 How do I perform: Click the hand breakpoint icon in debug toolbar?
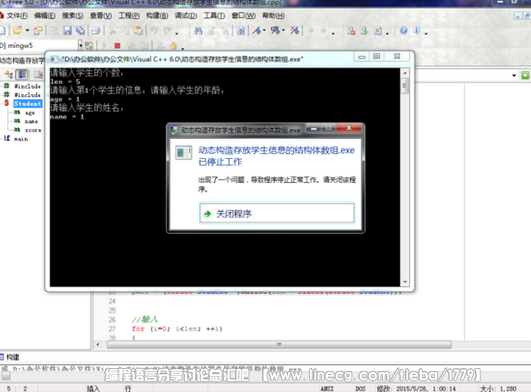[173, 45]
